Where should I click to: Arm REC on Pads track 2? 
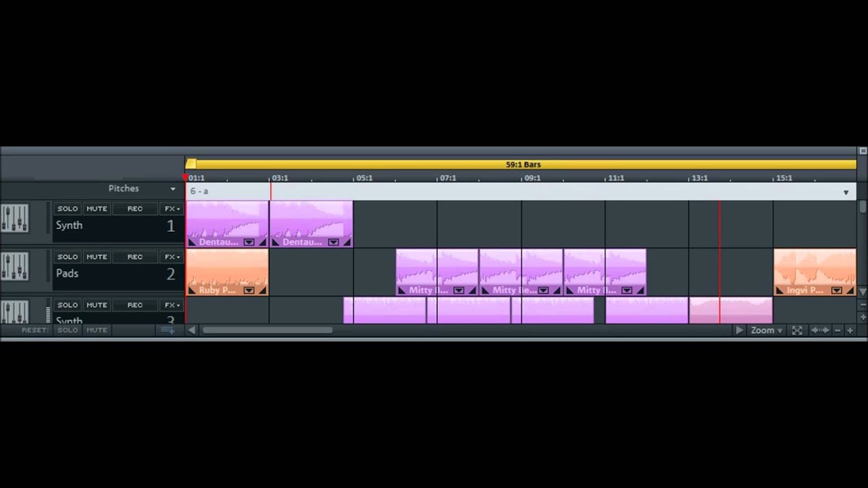(135, 257)
